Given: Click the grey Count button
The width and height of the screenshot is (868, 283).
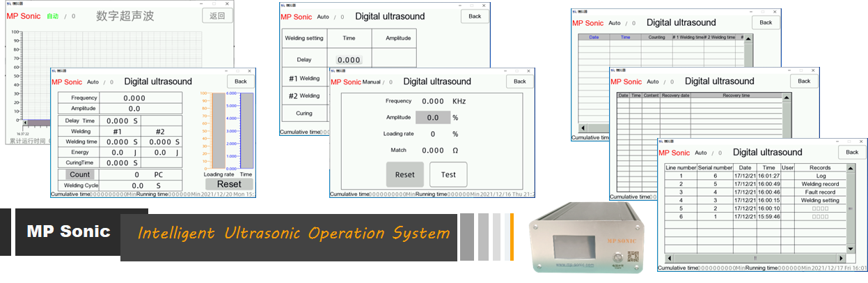Looking at the screenshot, I should (x=80, y=174).
